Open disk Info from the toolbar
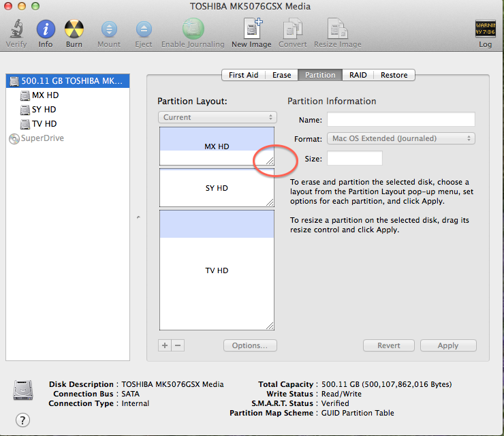The width and height of the screenshot is (504, 436). point(46,29)
